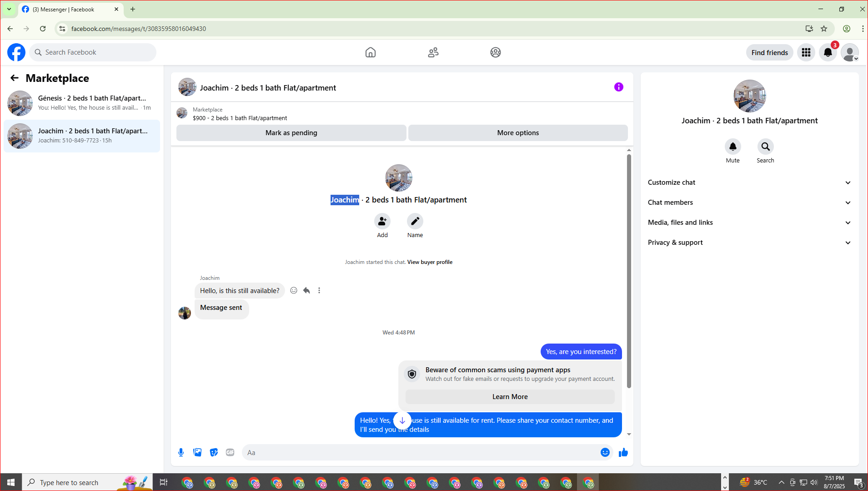This screenshot has width=868, height=491.
Task: Click Find friends button
Action: click(x=770, y=52)
